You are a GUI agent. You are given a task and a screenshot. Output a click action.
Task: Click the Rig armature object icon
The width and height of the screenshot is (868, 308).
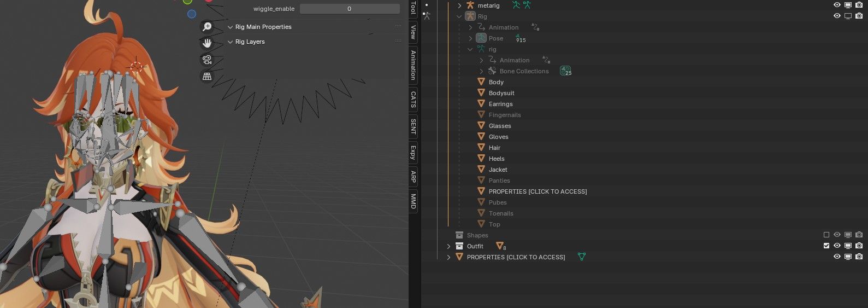[470, 16]
